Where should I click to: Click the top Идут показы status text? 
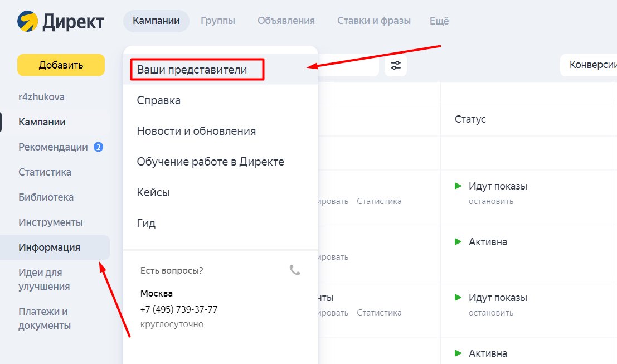tap(498, 186)
